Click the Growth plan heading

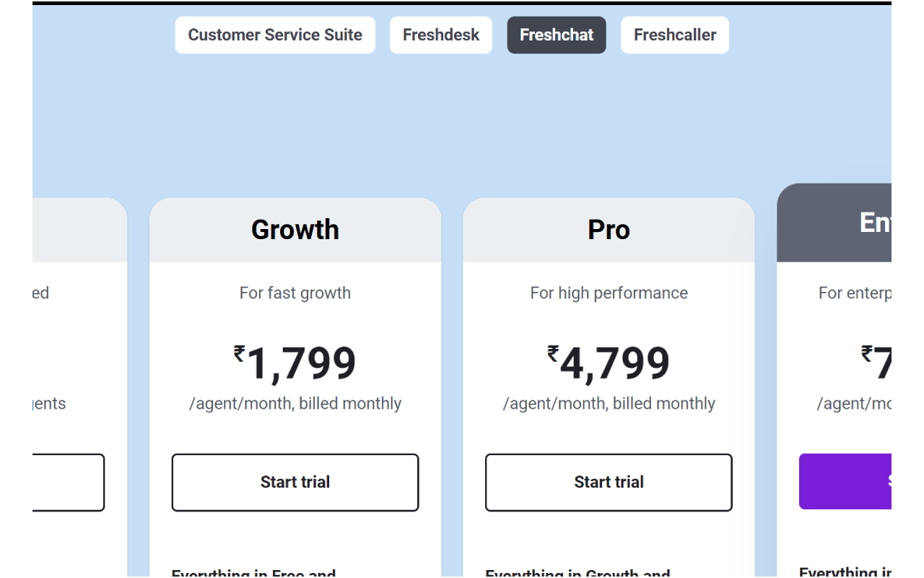(295, 230)
